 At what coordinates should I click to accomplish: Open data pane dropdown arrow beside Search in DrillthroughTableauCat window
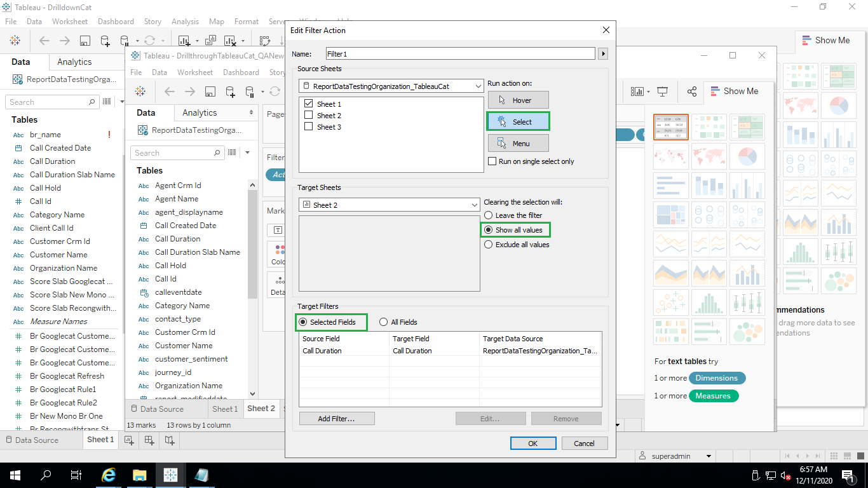click(247, 152)
